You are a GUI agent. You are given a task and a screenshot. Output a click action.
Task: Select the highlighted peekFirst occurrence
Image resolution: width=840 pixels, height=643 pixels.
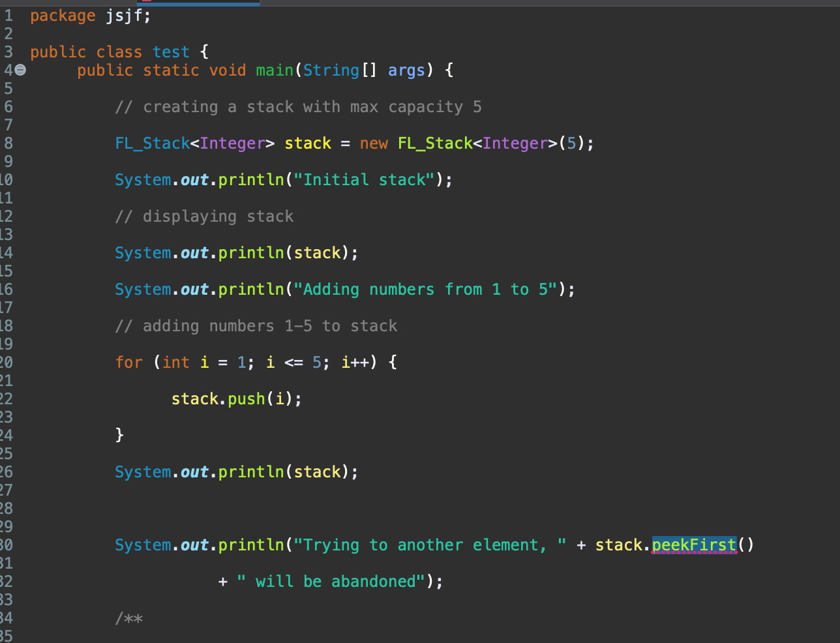pyautogui.click(x=694, y=545)
